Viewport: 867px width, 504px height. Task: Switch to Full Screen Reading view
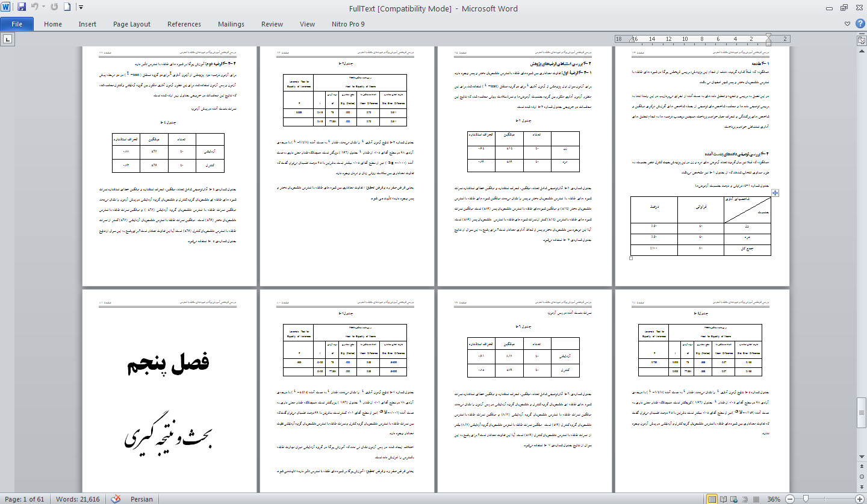pos(722,499)
